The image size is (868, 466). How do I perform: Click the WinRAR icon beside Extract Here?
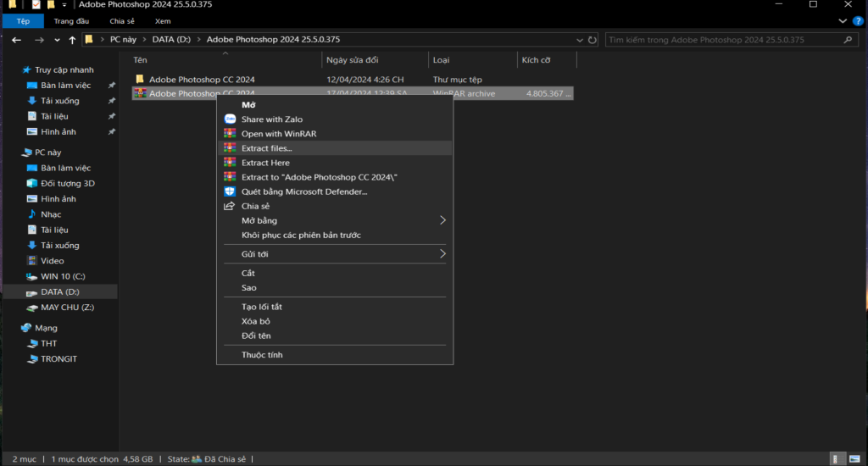pos(230,162)
